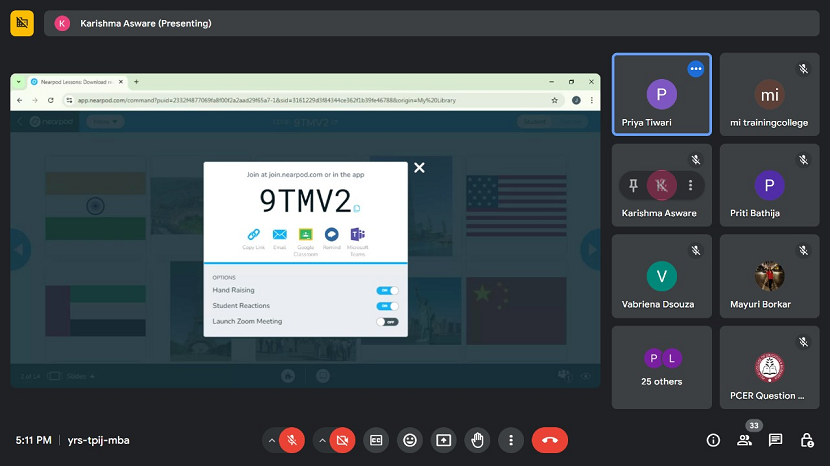Turn on the camera
The height and width of the screenshot is (466, 830).
[344, 440]
